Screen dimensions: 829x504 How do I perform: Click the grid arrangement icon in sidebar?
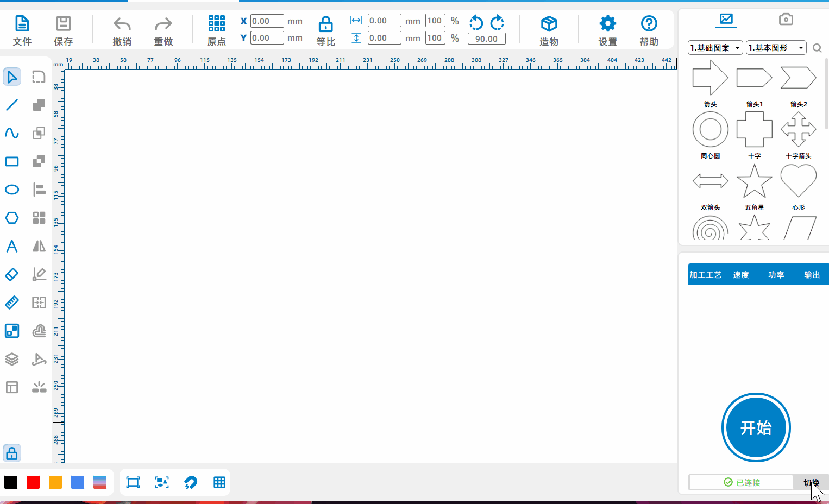tap(39, 218)
